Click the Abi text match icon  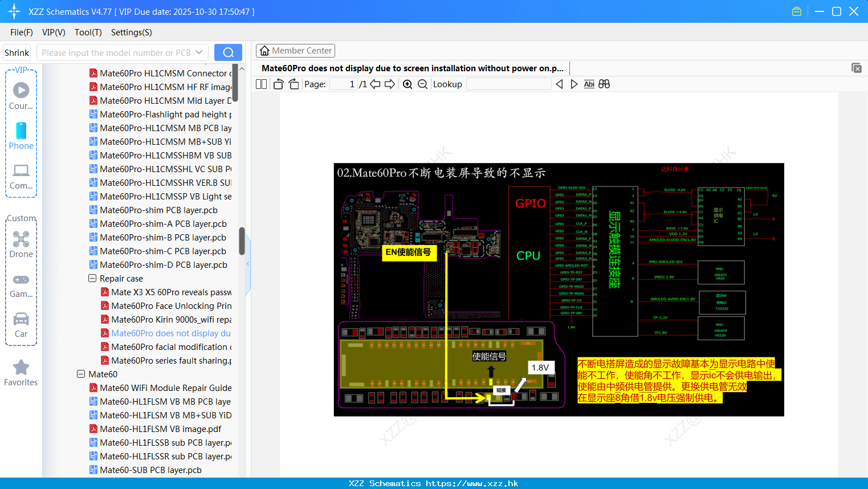pyautogui.click(x=589, y=84)
